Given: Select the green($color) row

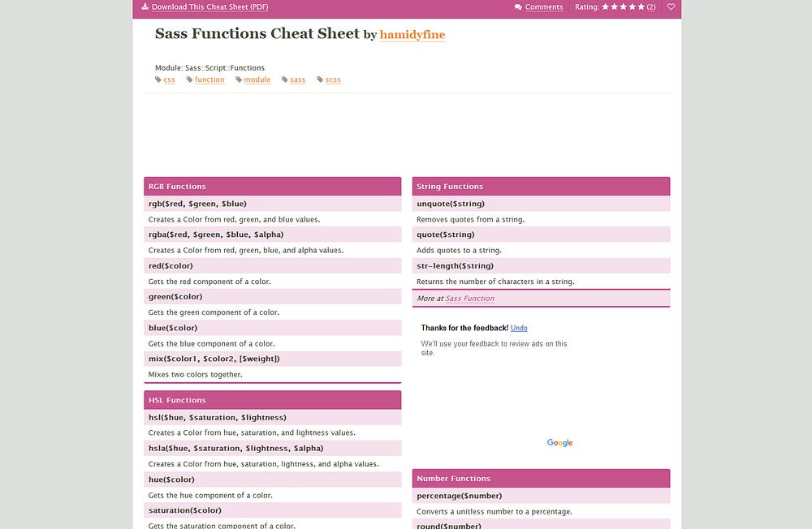Looking at the screenshot, I should 272,297.
